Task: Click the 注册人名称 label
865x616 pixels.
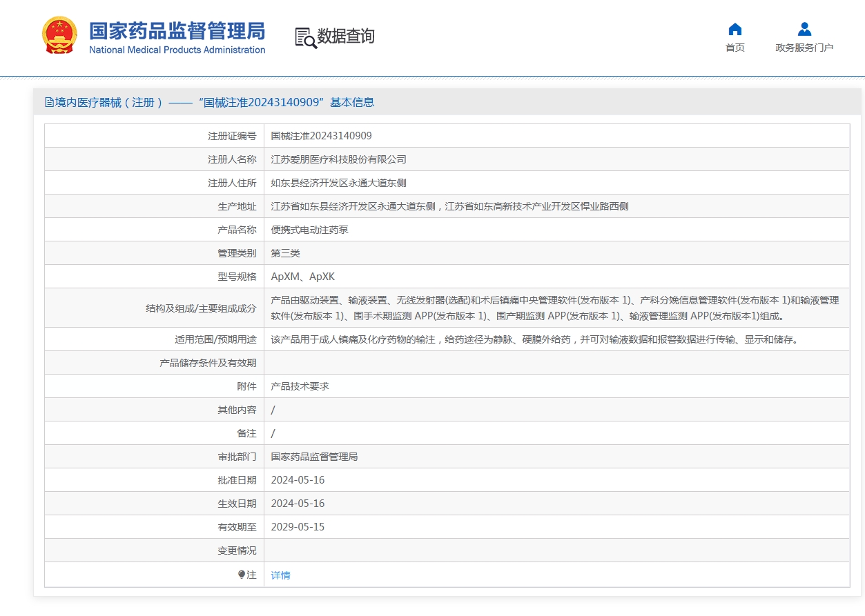Action: (x=232, y=159)
